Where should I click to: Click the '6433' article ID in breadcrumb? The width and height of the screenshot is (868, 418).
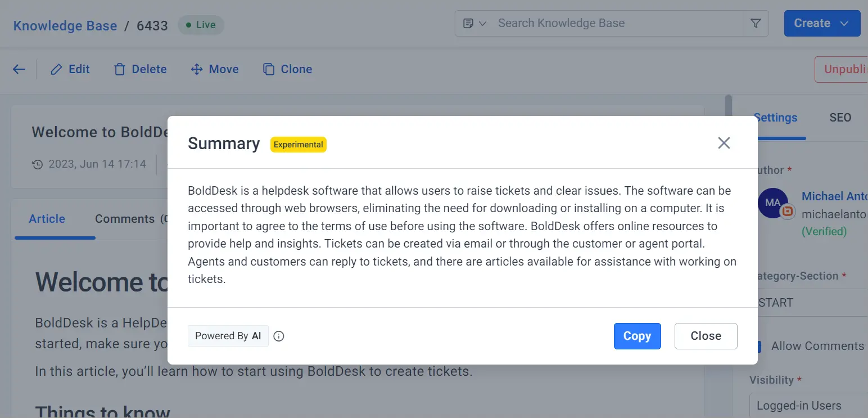click(152, 25)
